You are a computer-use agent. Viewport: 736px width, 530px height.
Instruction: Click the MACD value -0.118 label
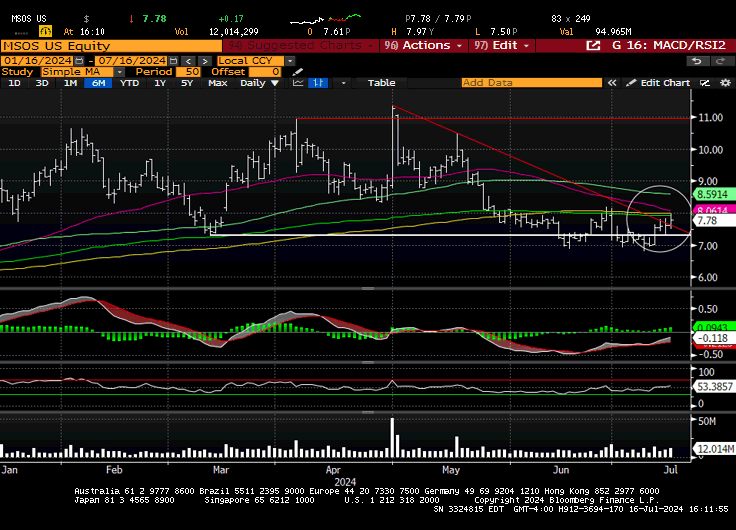tap(713, 338)
